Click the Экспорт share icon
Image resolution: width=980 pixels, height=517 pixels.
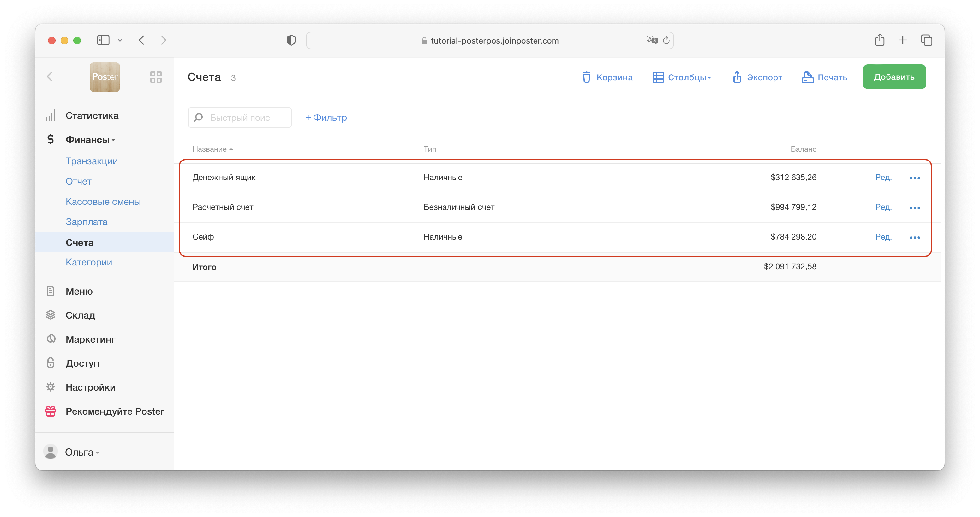click(737, 77)
